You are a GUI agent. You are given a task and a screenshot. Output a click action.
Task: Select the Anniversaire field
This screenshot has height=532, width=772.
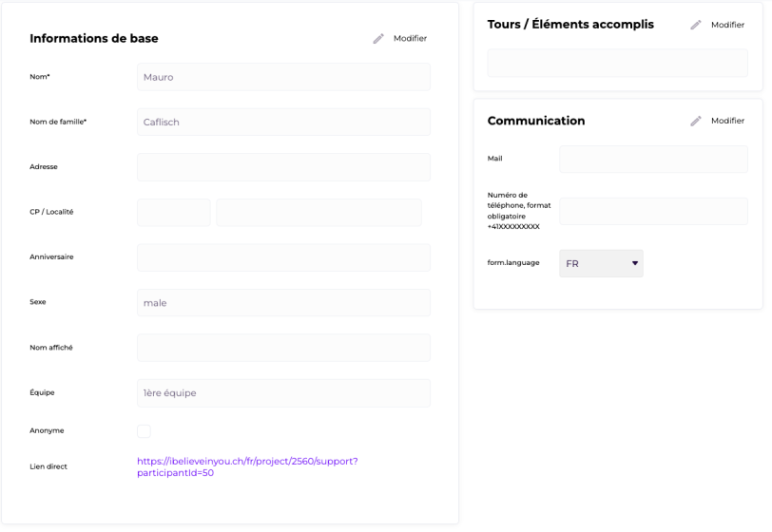tap(283, 257)
